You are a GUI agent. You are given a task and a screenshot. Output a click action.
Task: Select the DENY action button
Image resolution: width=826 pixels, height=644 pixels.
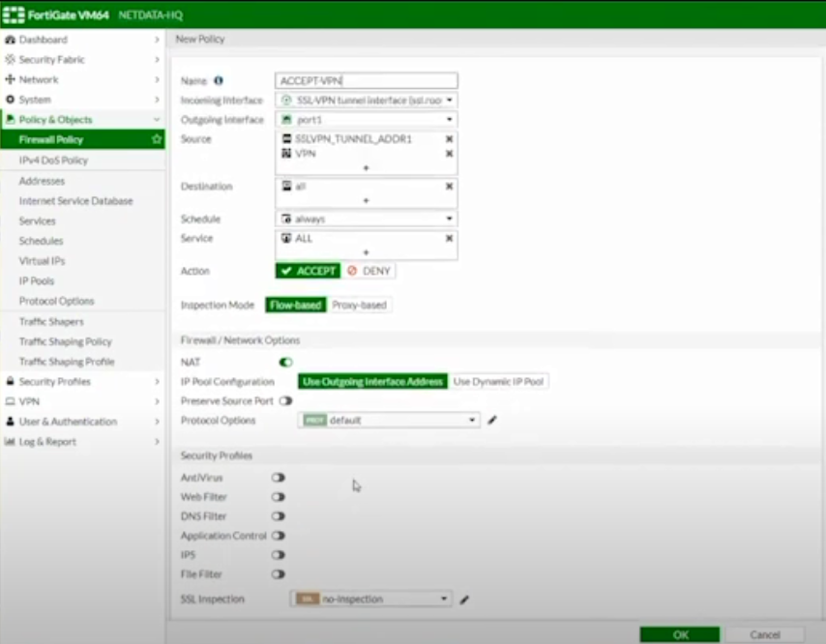click(369, 272)
